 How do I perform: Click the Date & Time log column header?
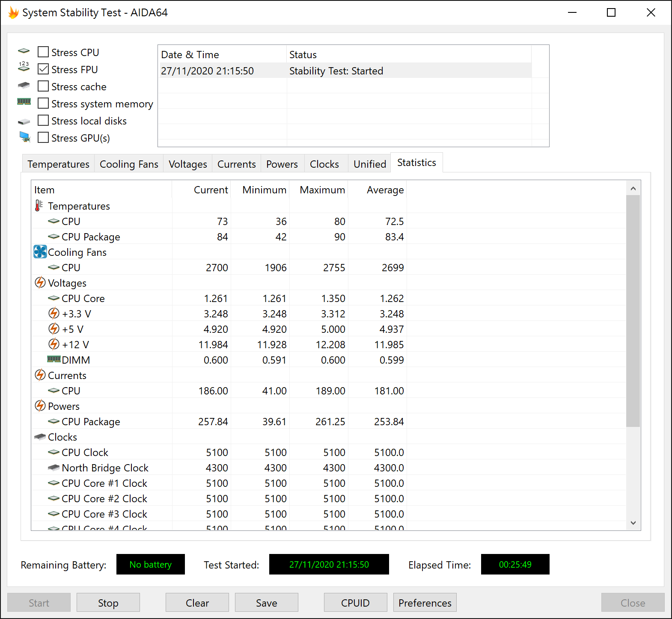pyautogui.click(x=223, y=54)
